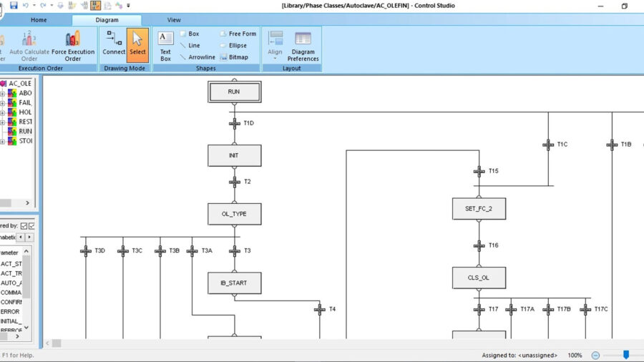The image size is (644, 362).
Task: Choose the Bitmap shape tool
Action: 234,57
